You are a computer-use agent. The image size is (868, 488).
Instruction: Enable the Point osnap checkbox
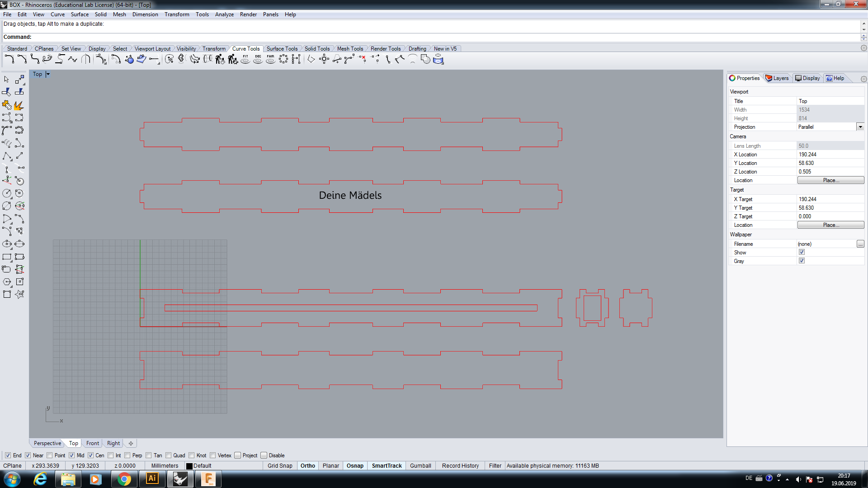pyautogui.click(x=50, y=455)
